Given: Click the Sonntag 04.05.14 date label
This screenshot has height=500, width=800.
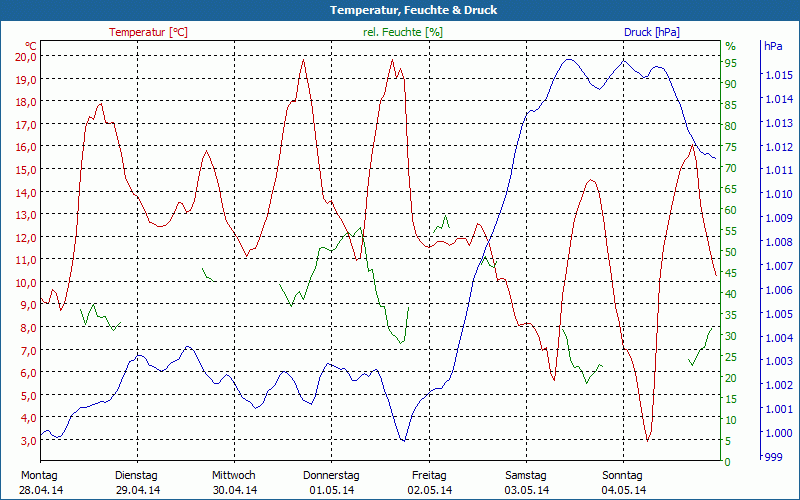Looking at the screenshot, I should pyautogui.click(x=624, y=482).
